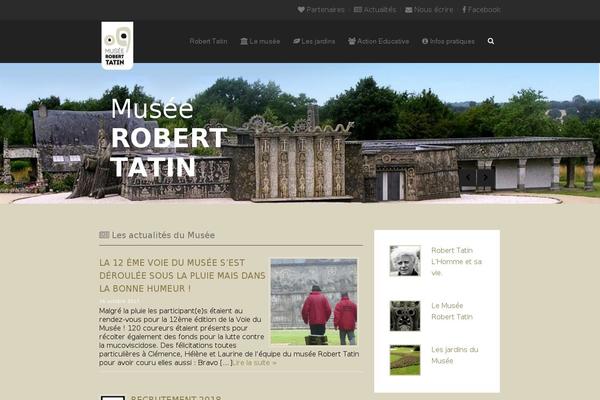
Task: Click the Musée Robert Tatin logo
Action: click(117, 46)
